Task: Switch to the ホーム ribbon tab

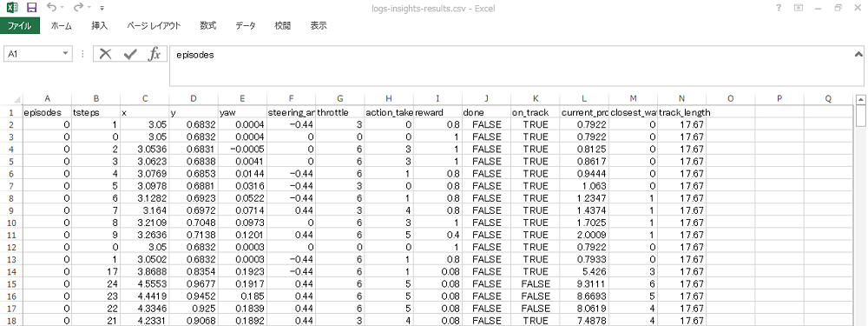Action: click(62, 26)
